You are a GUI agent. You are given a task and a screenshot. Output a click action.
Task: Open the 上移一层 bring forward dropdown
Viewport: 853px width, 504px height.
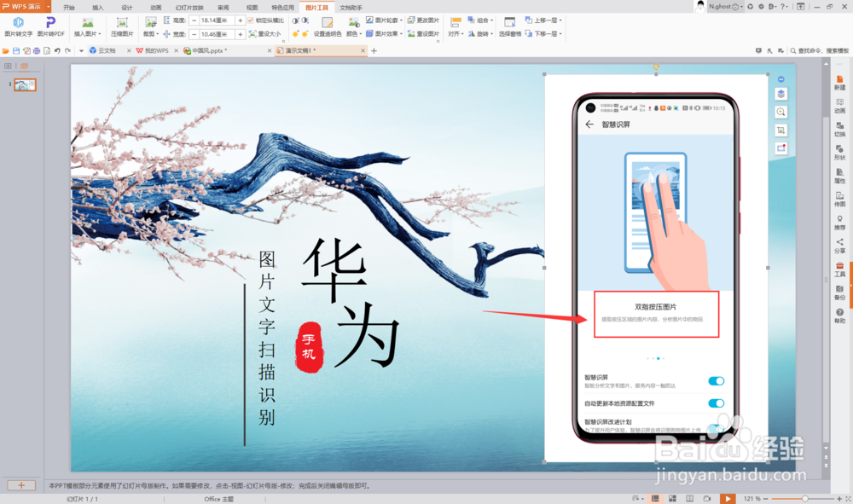coord(543,20)
